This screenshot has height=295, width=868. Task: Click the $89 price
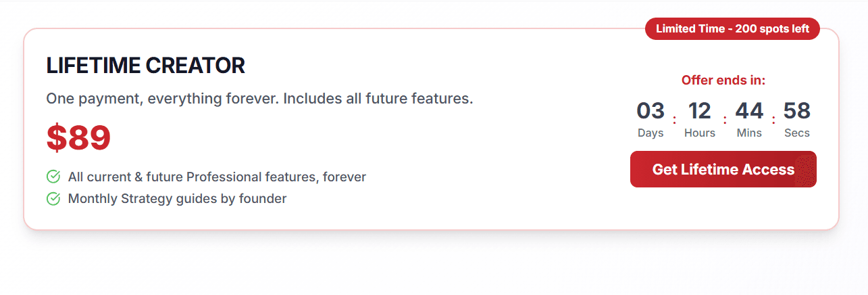78,138
